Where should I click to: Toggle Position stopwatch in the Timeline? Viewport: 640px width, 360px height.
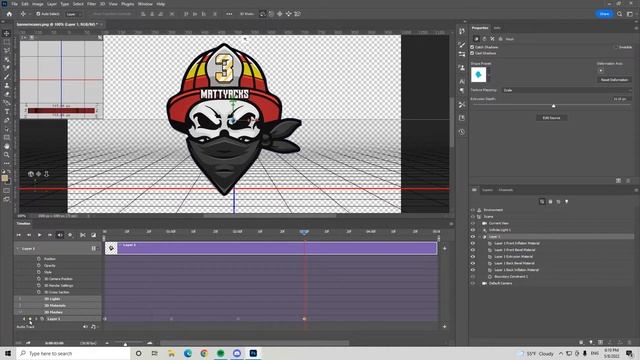tap(39, 259)
